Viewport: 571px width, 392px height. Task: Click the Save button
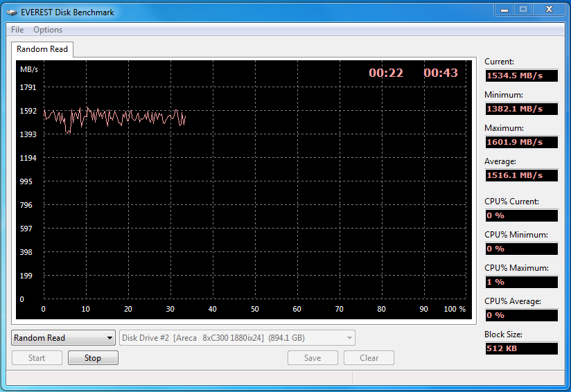(x=313, y=358)
